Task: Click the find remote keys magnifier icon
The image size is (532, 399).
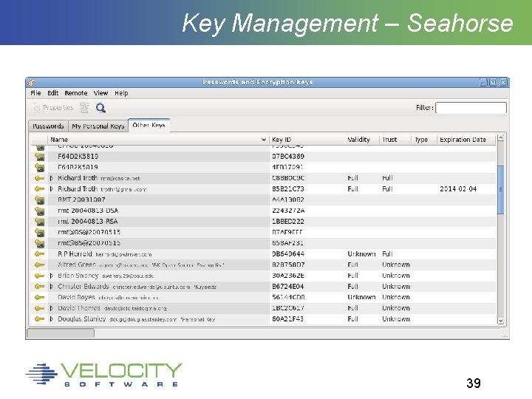Action: [100, 108]
